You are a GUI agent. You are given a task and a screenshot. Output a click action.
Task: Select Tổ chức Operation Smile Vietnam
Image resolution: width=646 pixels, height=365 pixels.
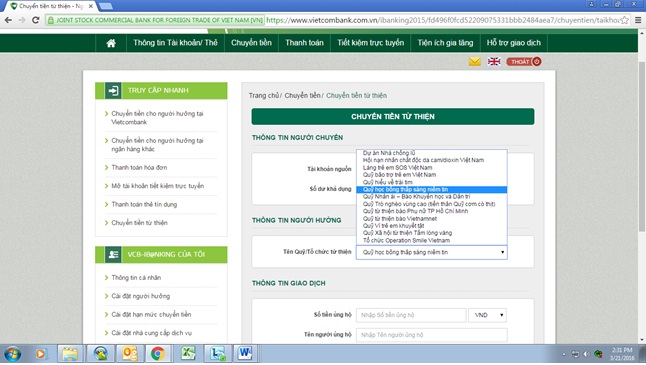tap(431, 240)
